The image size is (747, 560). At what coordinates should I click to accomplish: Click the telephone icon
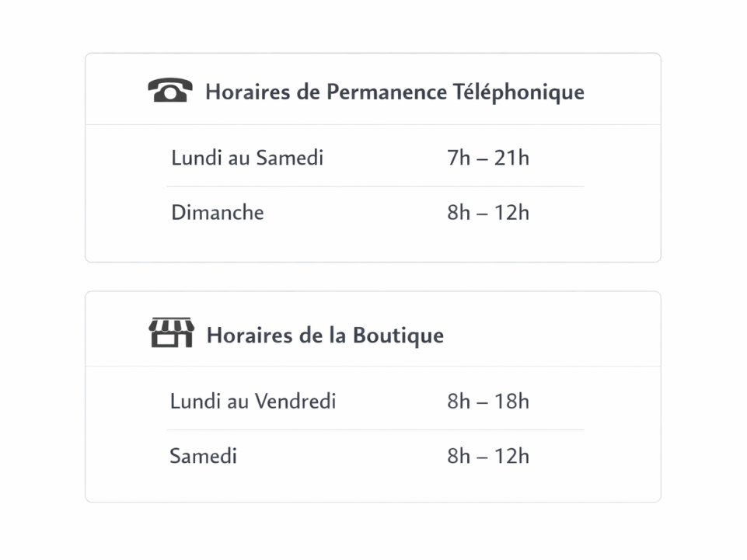pyautogui.click(x=170, y=91)
